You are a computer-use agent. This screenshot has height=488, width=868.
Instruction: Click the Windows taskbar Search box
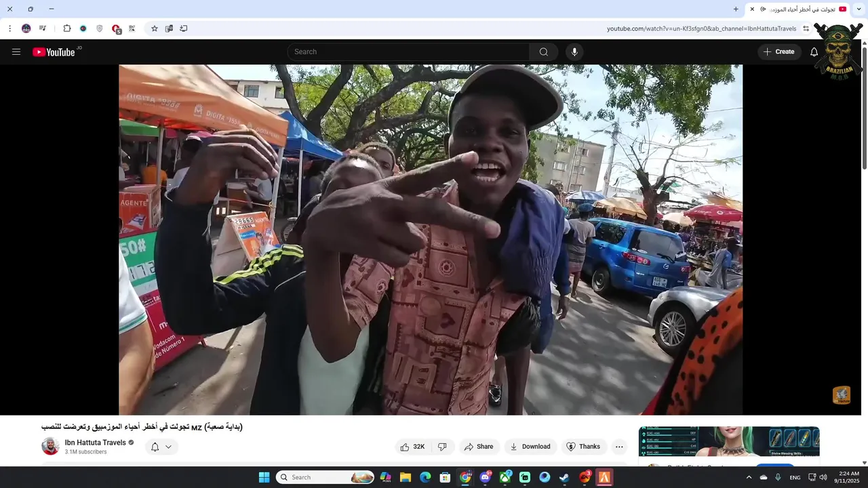325,477
